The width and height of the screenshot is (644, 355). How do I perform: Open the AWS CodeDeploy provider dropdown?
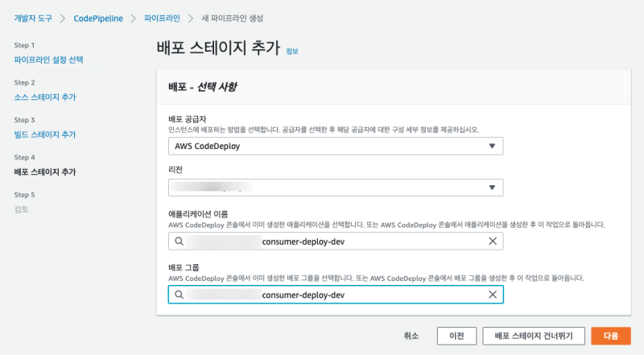pos(336,146)
